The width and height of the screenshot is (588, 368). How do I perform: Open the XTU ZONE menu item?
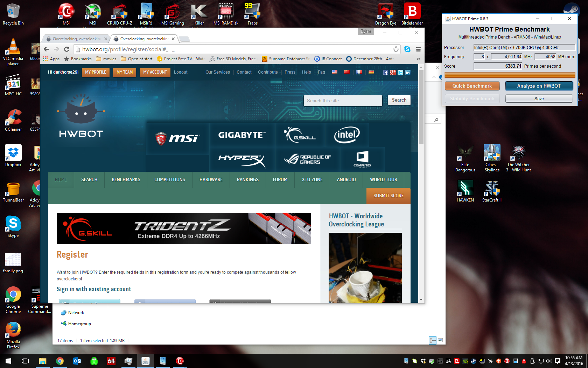312,179
